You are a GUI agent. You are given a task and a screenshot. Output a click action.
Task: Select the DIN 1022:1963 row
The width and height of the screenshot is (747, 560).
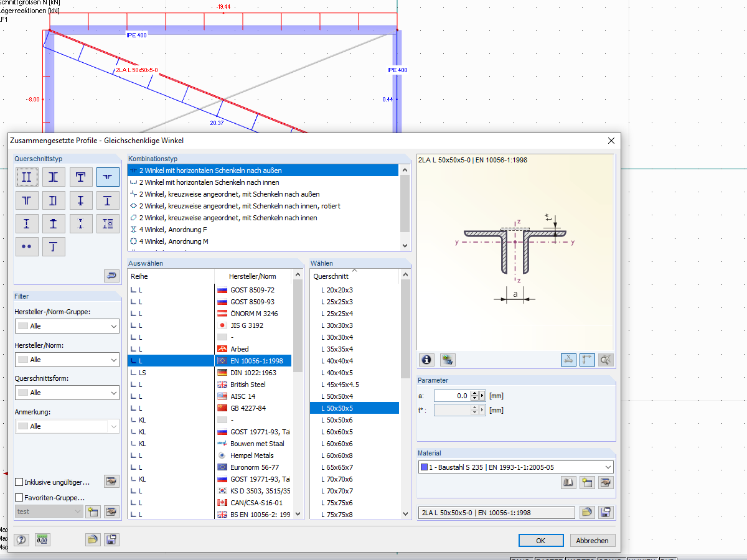[210, 373]
